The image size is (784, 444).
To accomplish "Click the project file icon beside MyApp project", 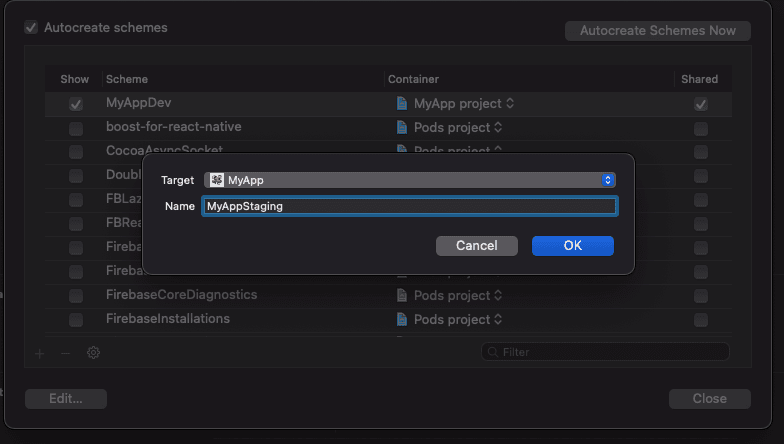I will click(x=402, y=104).
